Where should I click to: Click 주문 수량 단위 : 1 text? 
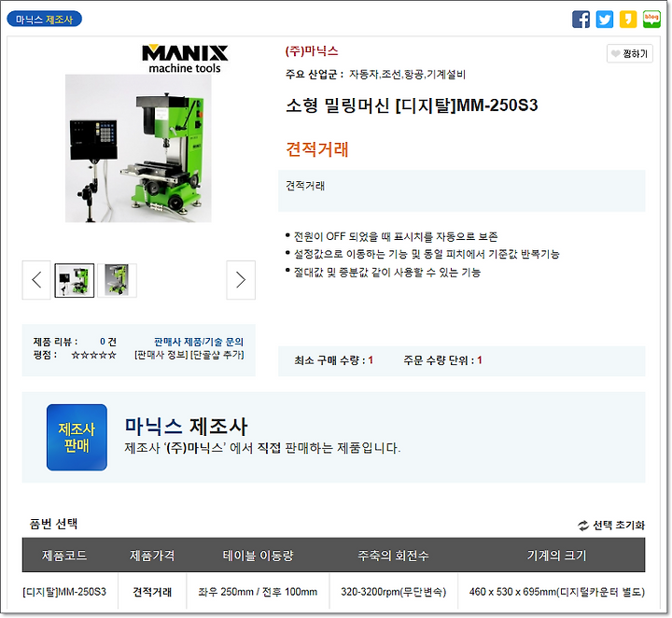tap(442, 360)
